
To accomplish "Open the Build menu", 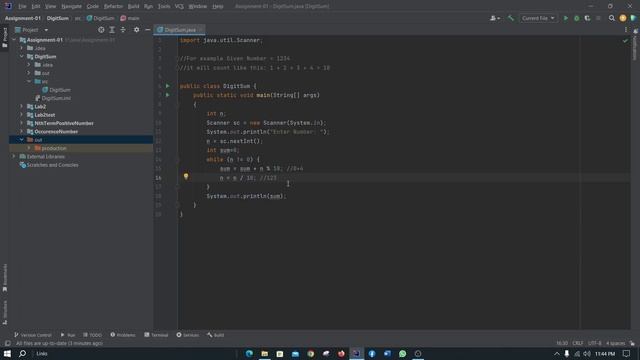I will 133,6.
